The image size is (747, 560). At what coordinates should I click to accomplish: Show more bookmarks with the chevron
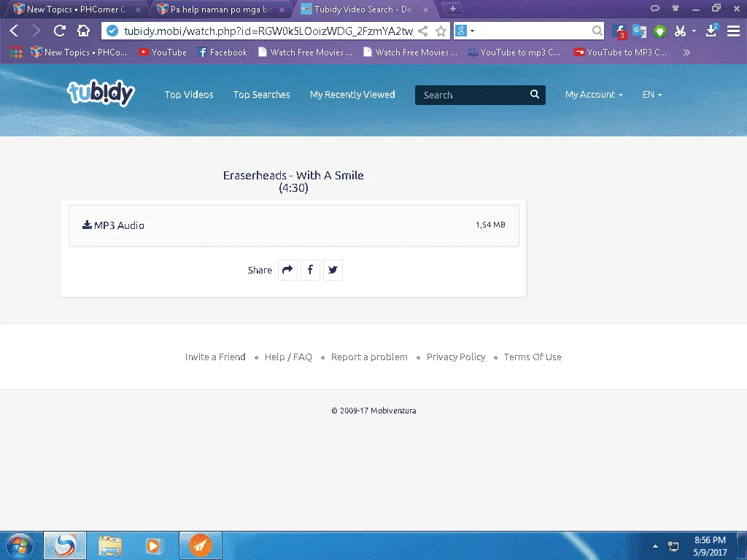(686, 52)
